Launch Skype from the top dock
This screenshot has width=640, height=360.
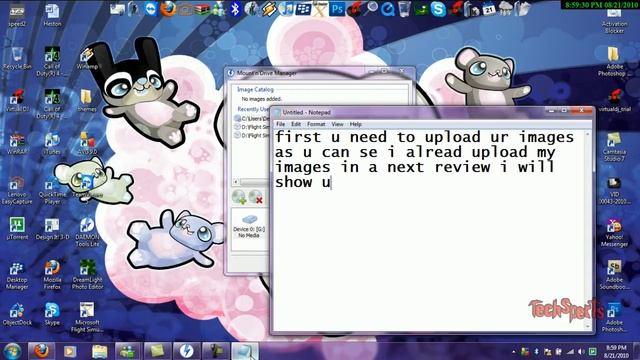click(438, 9)
